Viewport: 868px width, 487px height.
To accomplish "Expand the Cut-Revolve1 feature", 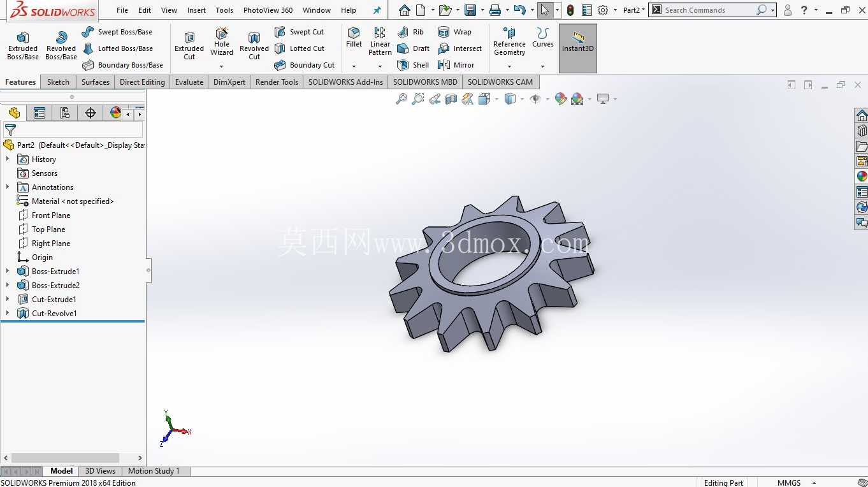I will [8, 314].
